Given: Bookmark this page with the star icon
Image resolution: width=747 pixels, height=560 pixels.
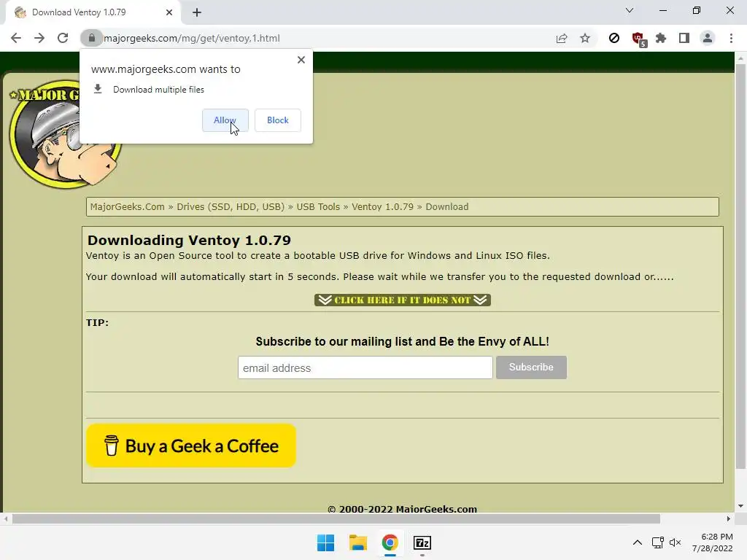Looking at the screenshot, I should pyautogui.click(x=585, y=38).
